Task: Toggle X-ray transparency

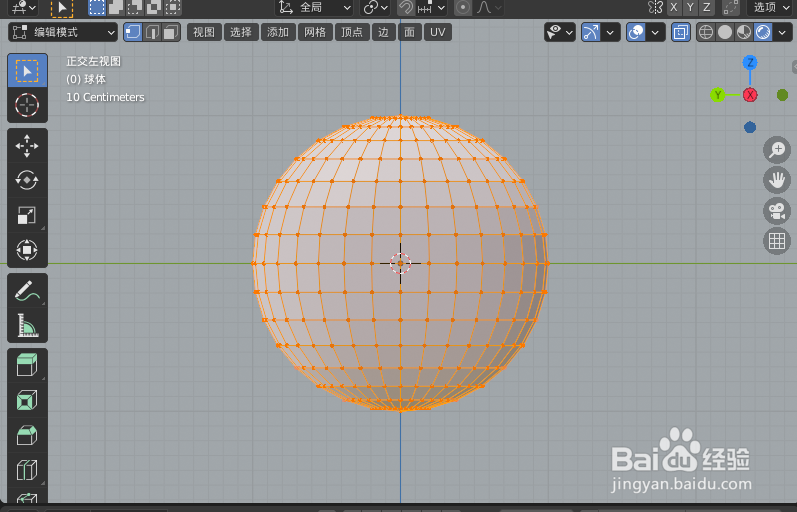Action: [681, 33]
